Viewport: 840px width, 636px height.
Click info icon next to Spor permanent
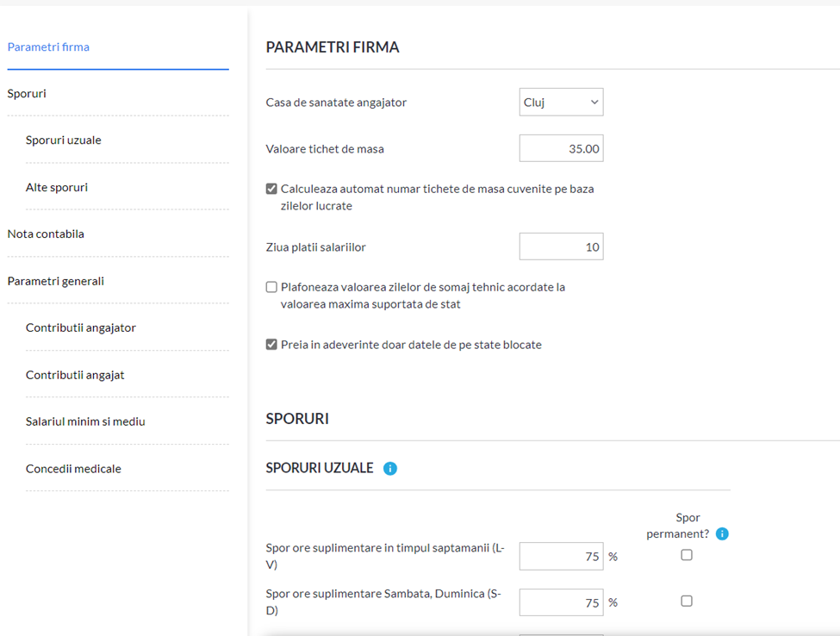click(x=722, y=534)
